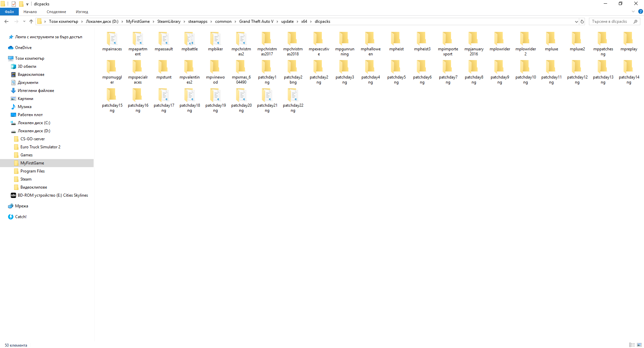Open the mpgunrunning folder
Image resolution: width=644 pixels, height=348 pixels.
click(x=344, y=44)
